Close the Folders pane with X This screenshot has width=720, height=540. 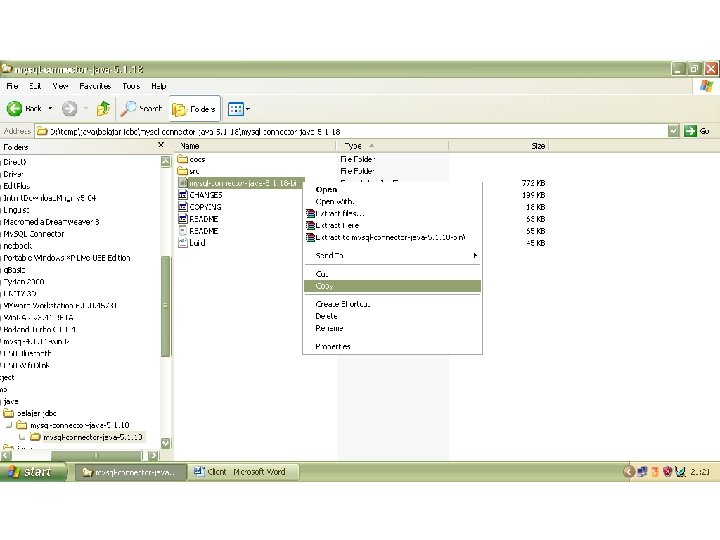pyautogui.click(x=161, y=145)
